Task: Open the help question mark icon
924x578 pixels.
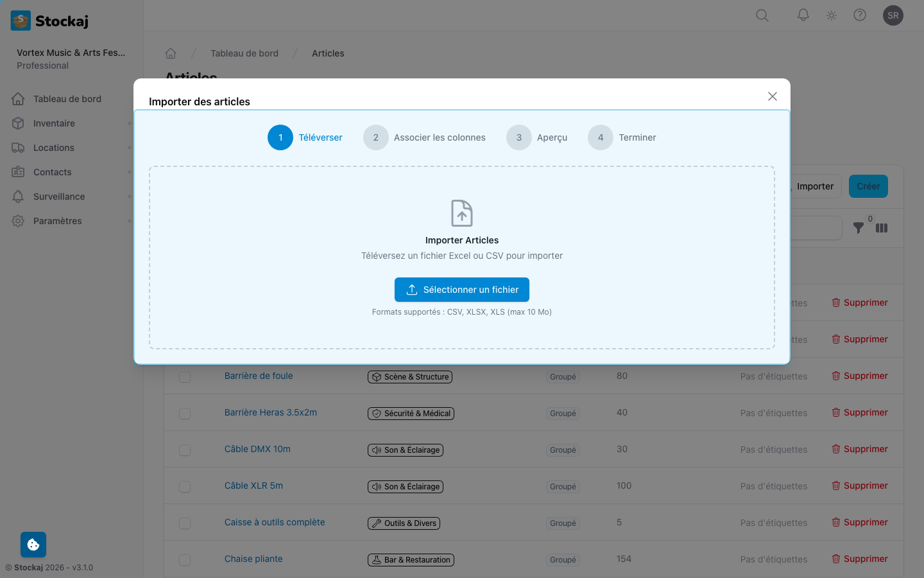Action: coord(860,15)
